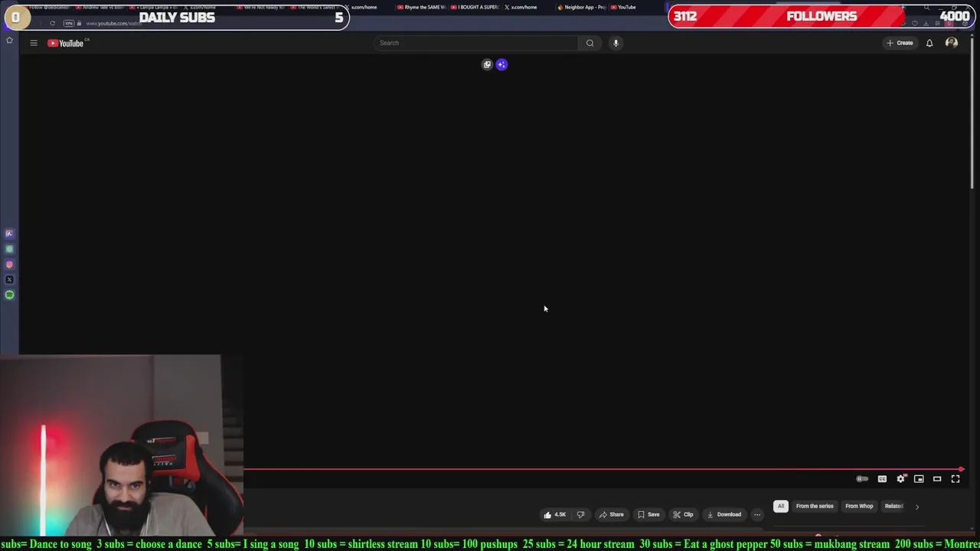
Task: Open the Instagram sidebar icon
Action: 9,264
